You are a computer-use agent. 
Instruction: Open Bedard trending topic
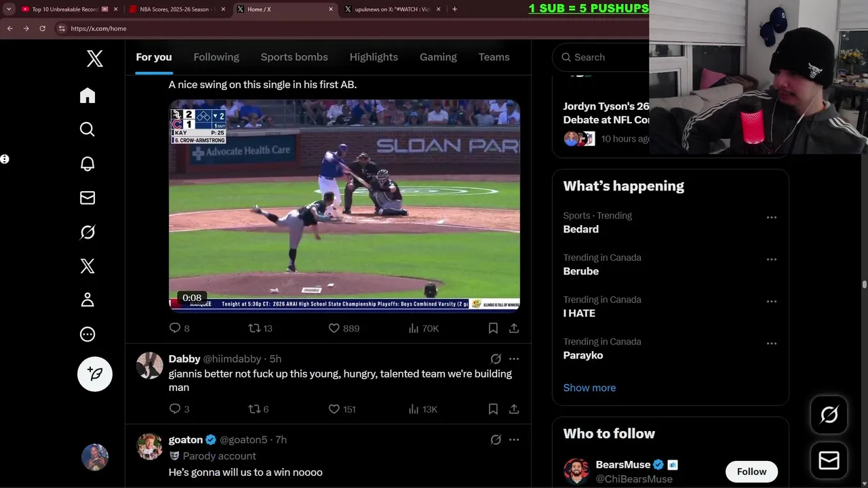coord(581,229)
